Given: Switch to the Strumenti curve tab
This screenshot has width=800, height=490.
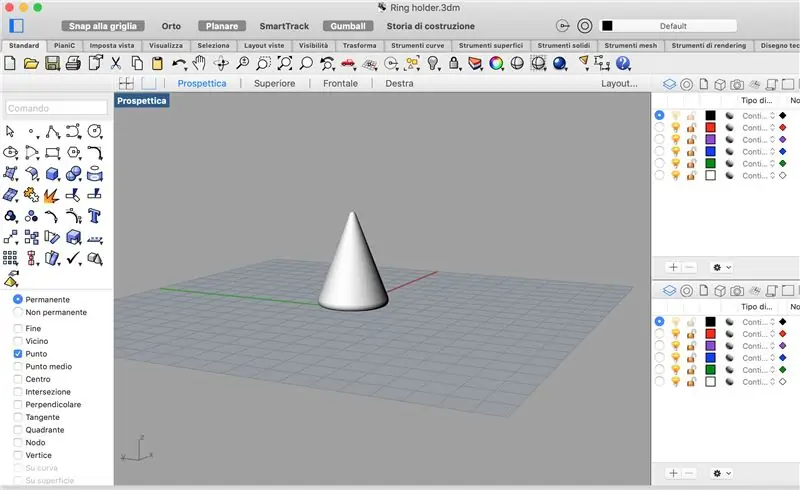Looking at the screenshot, I should (x=417, y=45).
